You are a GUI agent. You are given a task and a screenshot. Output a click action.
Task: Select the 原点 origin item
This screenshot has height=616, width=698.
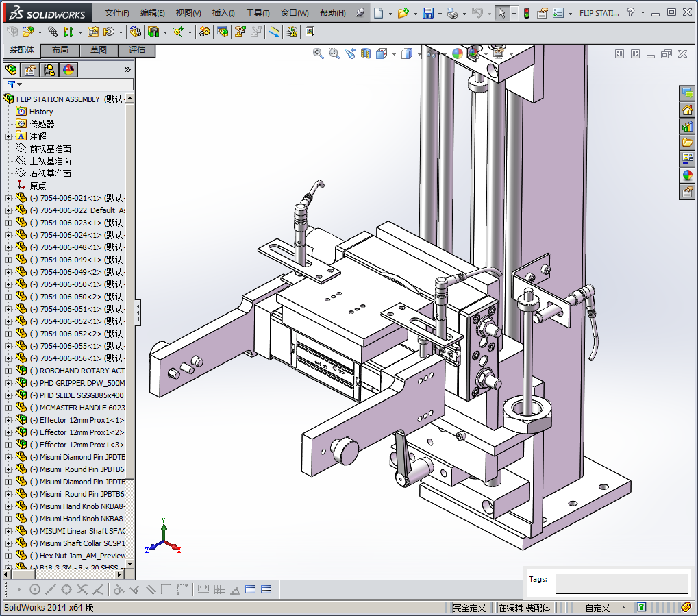(38, 186)
